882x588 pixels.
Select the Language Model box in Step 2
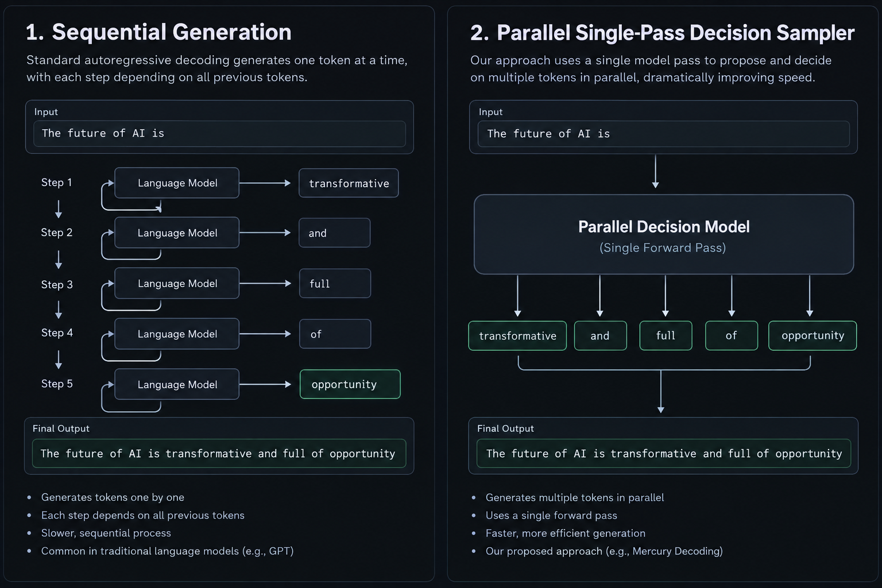click(x=177, y=233)
